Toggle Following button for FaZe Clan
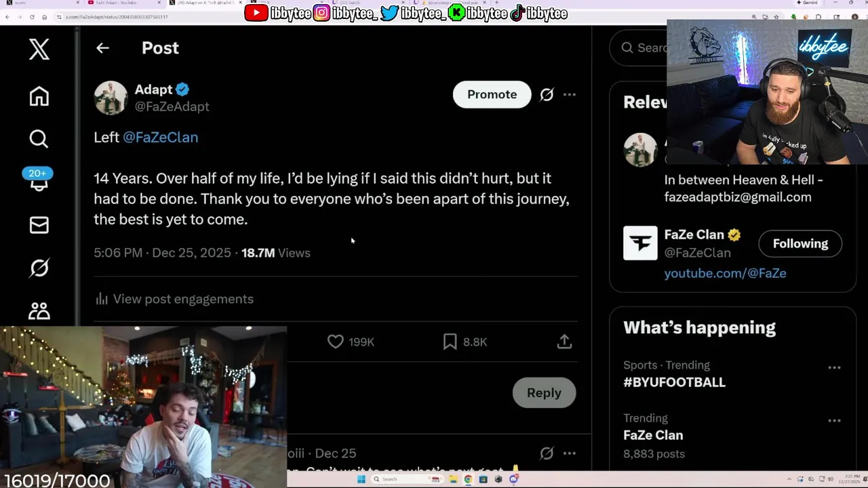This screenshot has width=868, height=488. coord(800,243)
